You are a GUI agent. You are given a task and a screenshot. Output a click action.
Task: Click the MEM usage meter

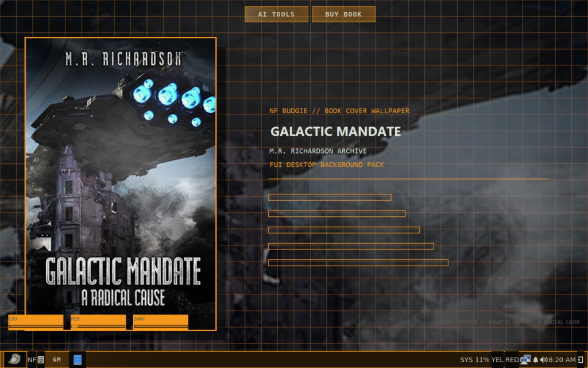point(98,322)
